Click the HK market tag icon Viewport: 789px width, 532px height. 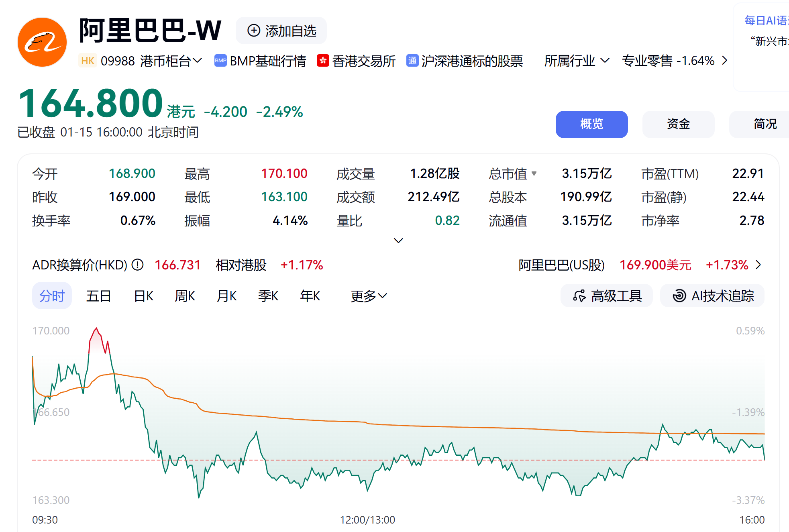pos(88,61)
